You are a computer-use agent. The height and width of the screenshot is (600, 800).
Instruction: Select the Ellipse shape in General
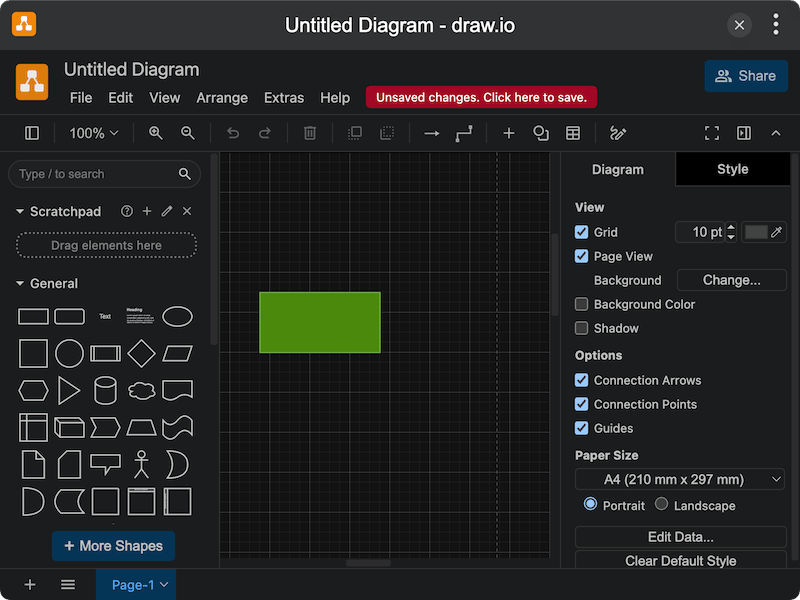177,316
